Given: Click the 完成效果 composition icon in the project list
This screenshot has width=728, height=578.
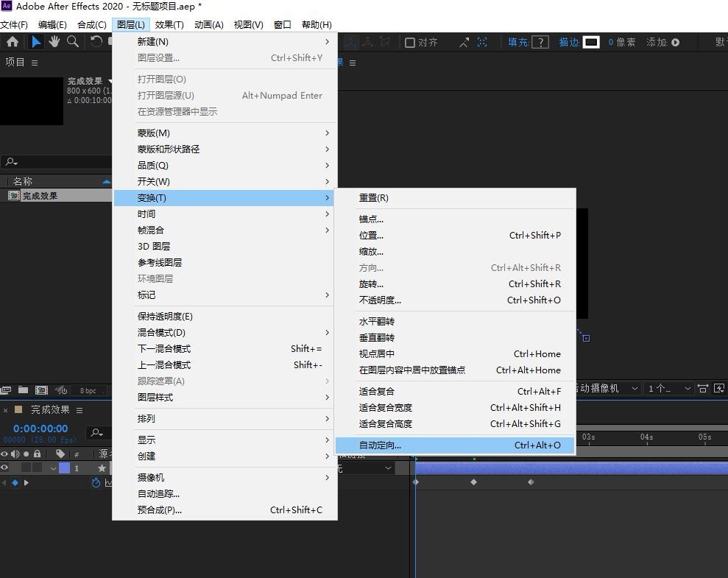Looking at the screenshot, I should point(14,196).
